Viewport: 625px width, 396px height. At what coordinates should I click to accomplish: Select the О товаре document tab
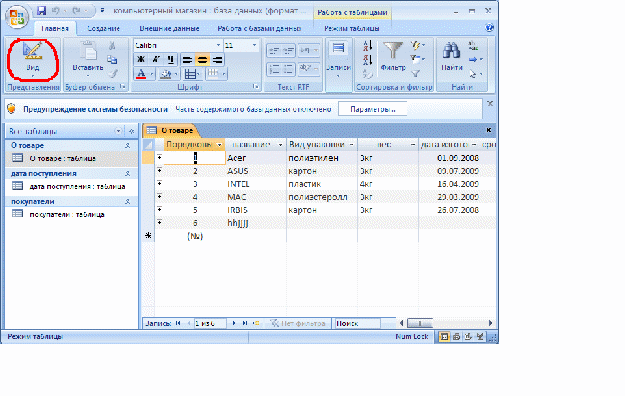click(171, 130)
